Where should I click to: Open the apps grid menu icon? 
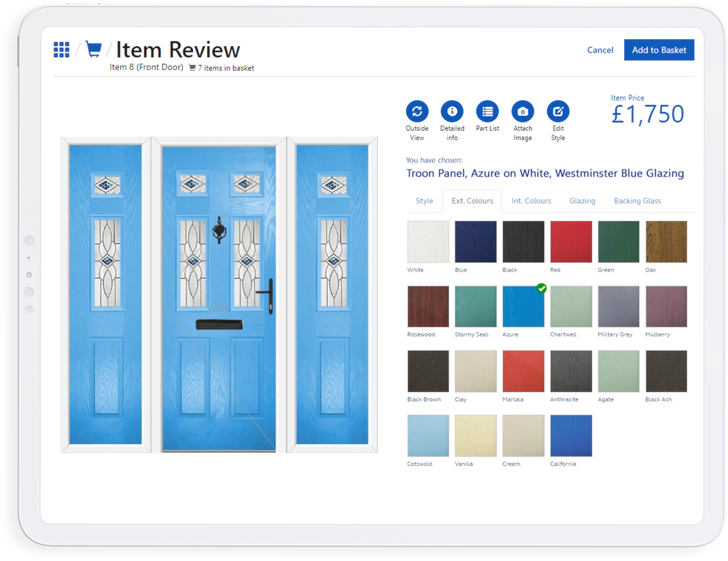click(62, 50)
